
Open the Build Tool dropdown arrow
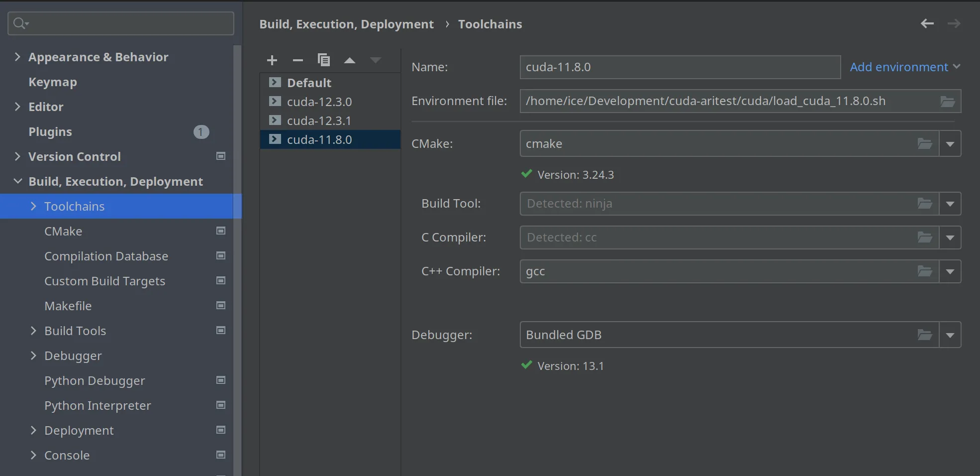coord(950,204)
